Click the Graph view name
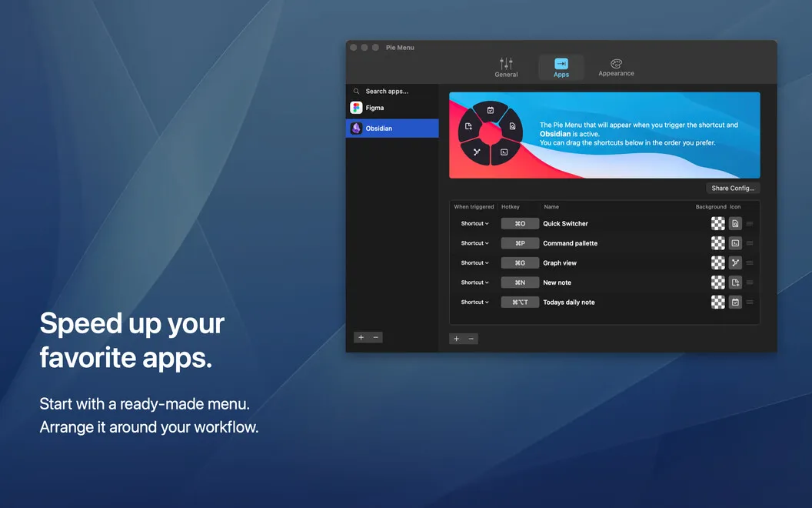812x508 pixels. [560, 263]
